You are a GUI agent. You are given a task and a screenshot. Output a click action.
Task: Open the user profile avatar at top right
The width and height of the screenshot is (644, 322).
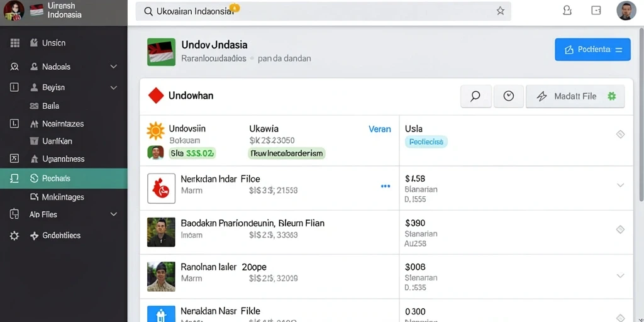pos(626,11)
